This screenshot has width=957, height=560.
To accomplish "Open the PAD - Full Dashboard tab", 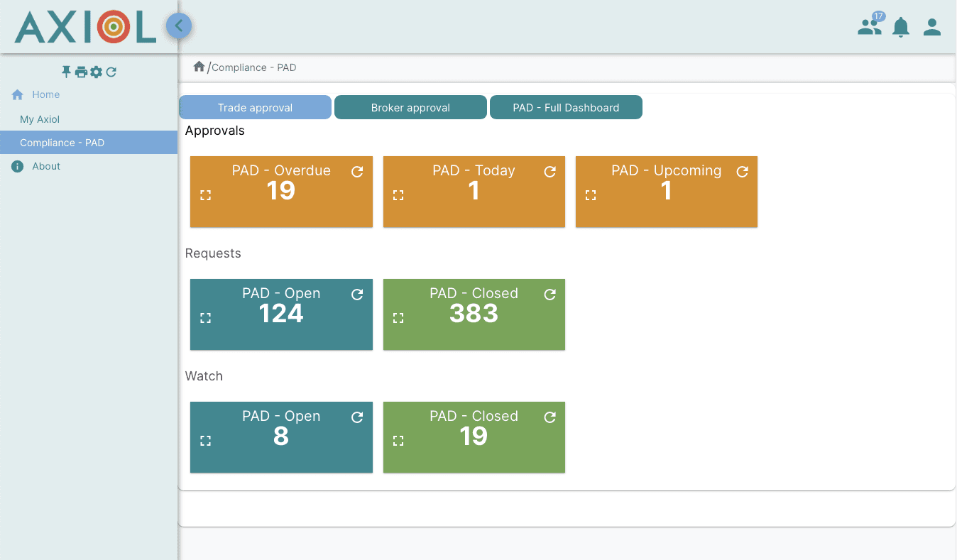I will point(566,107).
